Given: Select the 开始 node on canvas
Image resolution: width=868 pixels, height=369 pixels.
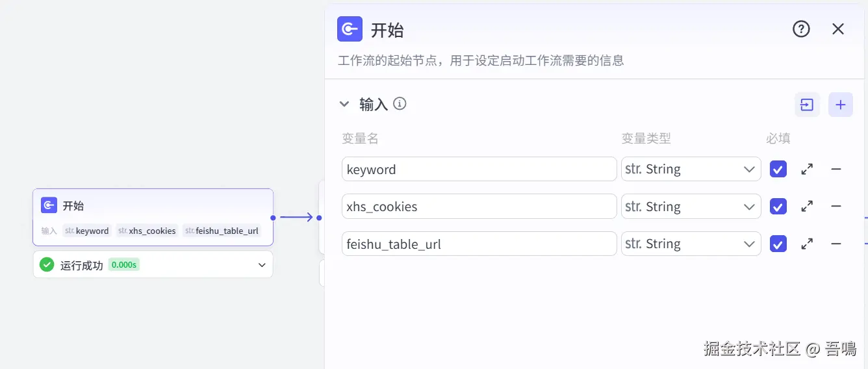Looking at the screenshot, I should (x=153, y=217).
